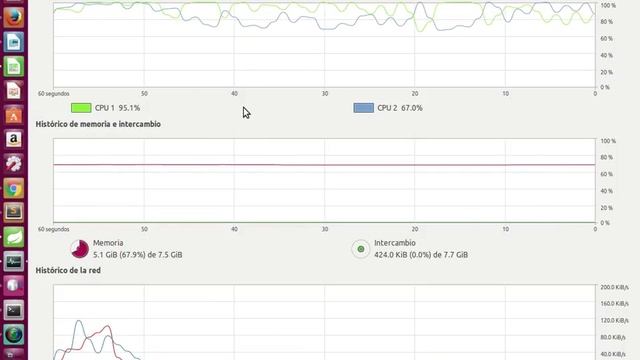Screen dimensions: 640x360
Task: Click the System Monitor dock icon
Action: [x=13, y=262]
